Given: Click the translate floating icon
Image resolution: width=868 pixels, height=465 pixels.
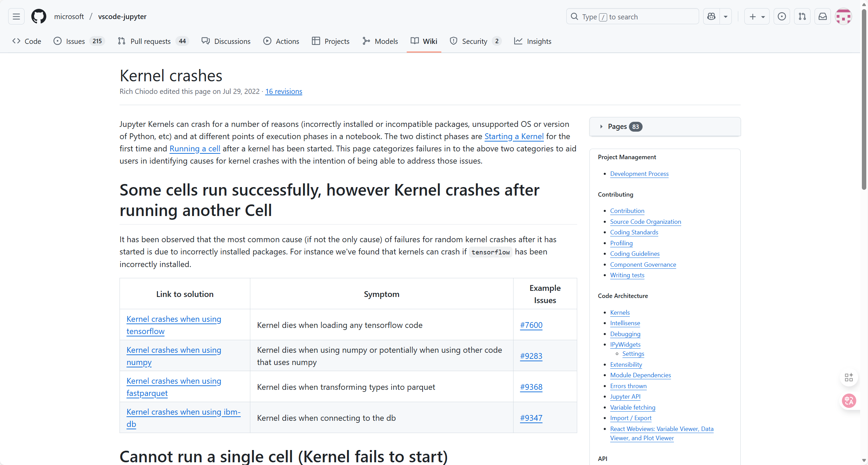Looking at the screenshot, I should (x=849, y=401).
